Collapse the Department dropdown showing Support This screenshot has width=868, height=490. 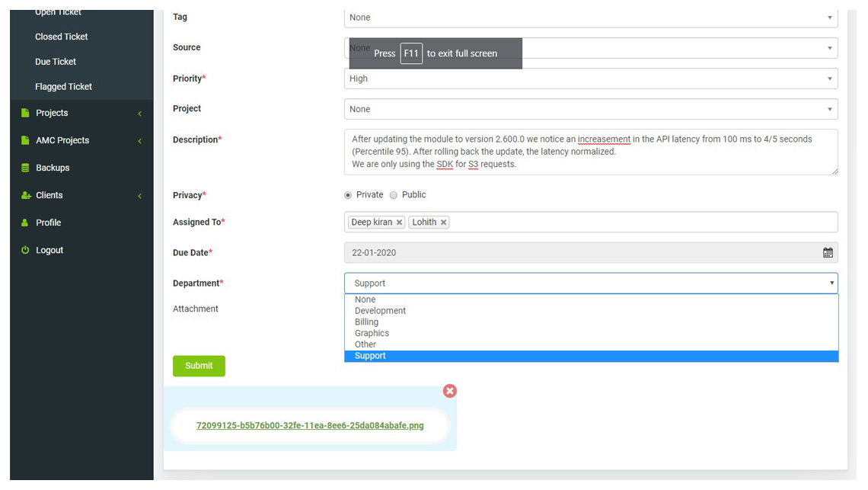click(591, 283)
